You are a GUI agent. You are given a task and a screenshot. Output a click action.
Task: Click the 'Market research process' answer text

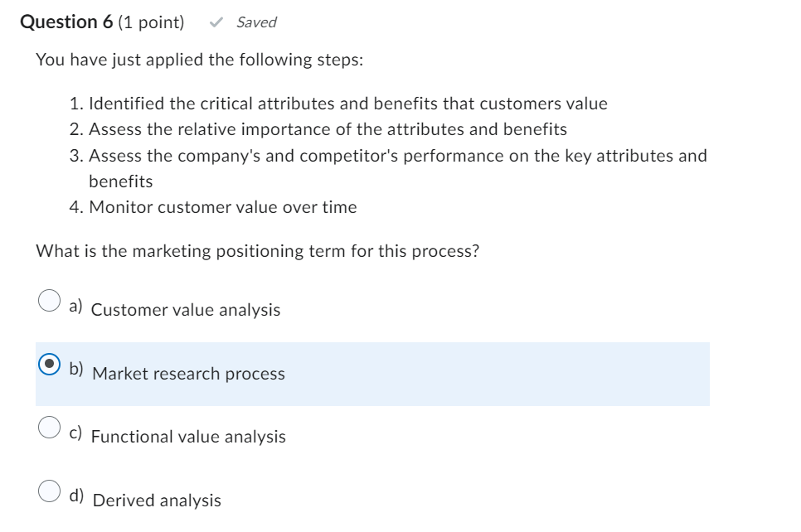pos(188,374)
